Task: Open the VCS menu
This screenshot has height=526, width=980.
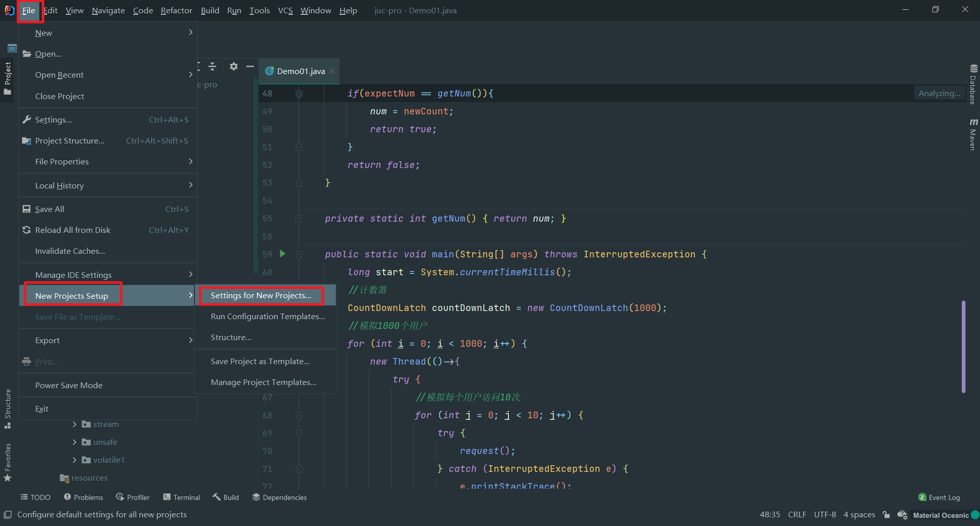Action: [x=285, y=10]
